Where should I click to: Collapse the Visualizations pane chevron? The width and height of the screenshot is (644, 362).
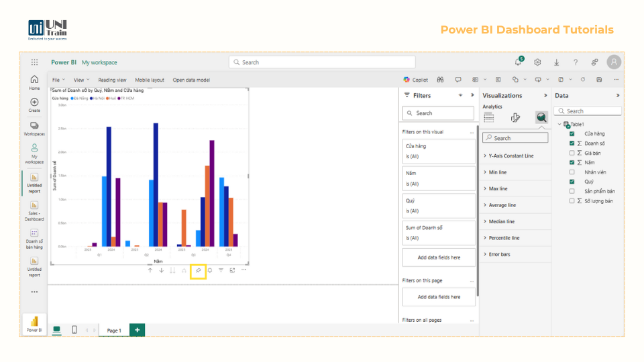pyautogui.click(x=545, y=95)
